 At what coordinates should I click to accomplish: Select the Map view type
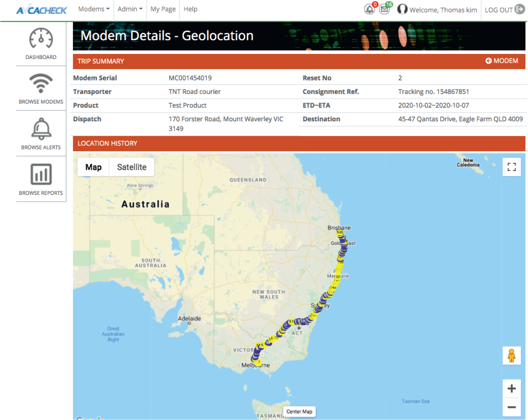[93, 167]
